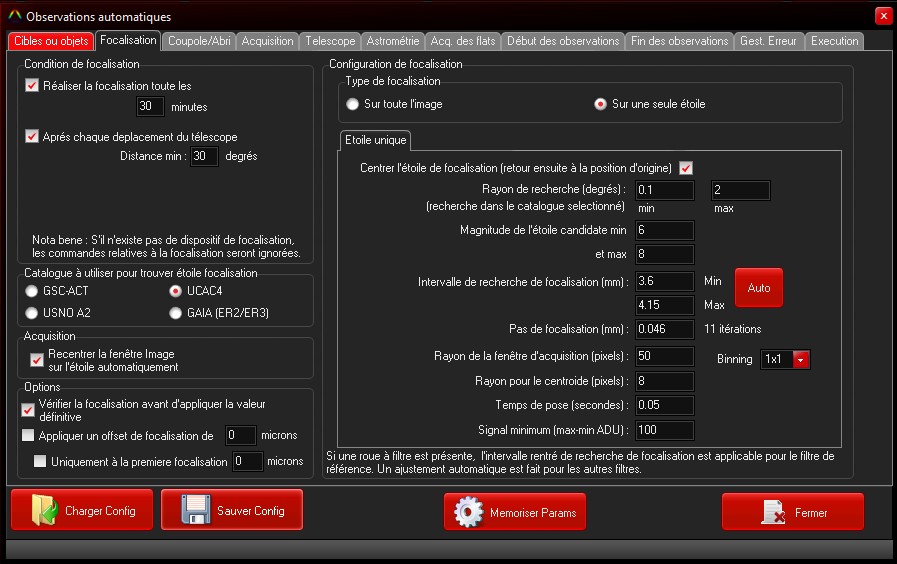Click the red Auto button

coord(759,288)
